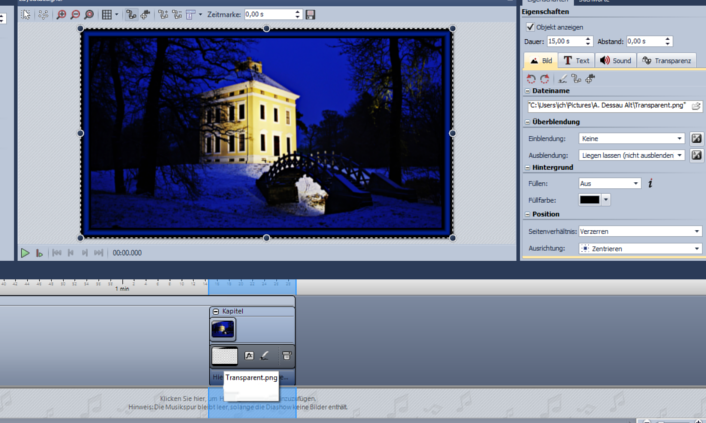This screenshot has height=423, width=706.
Task: Click the info icon next to Füllen
Action: pyautogui.click(x=650, y=183)
